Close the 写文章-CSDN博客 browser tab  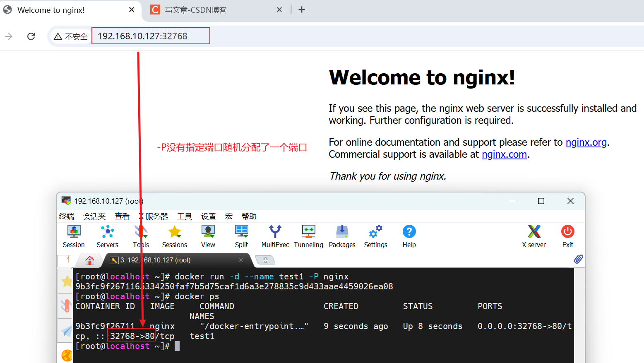(x=279, y=10)
